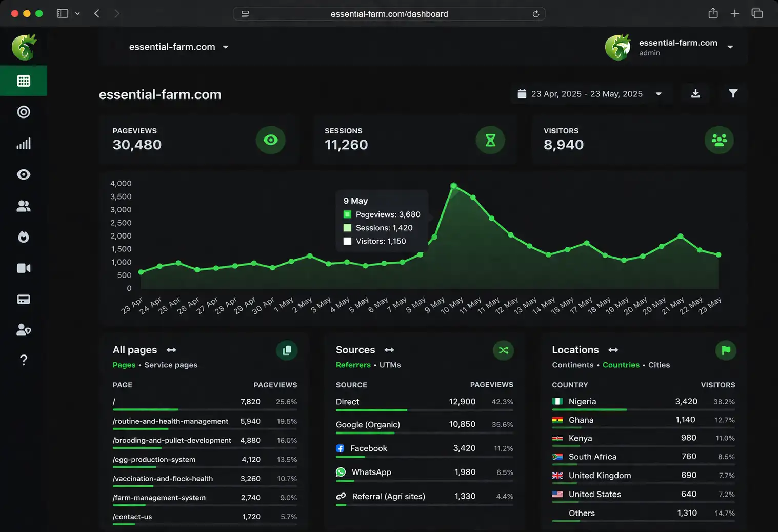Click the copy icon in All pages panel
Image resolution: width=778 pixels, height=532 pixels.
[287, 350]
